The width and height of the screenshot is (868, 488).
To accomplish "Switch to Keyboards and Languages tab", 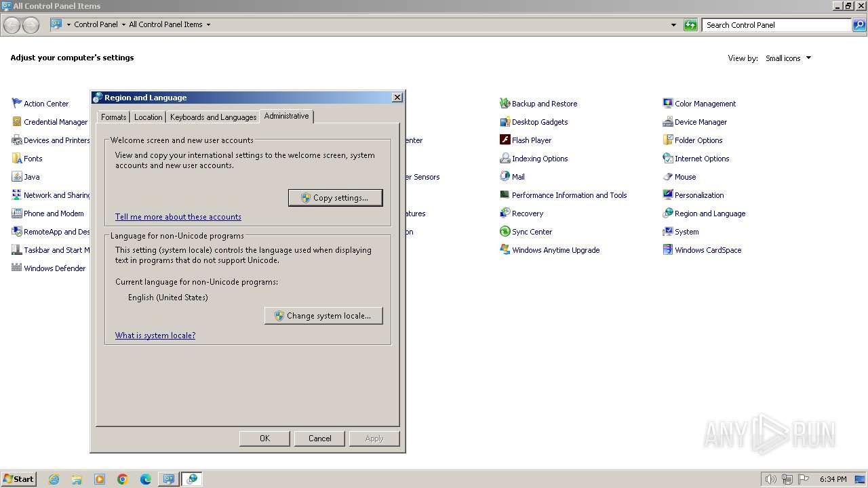I will pos(213,117).
